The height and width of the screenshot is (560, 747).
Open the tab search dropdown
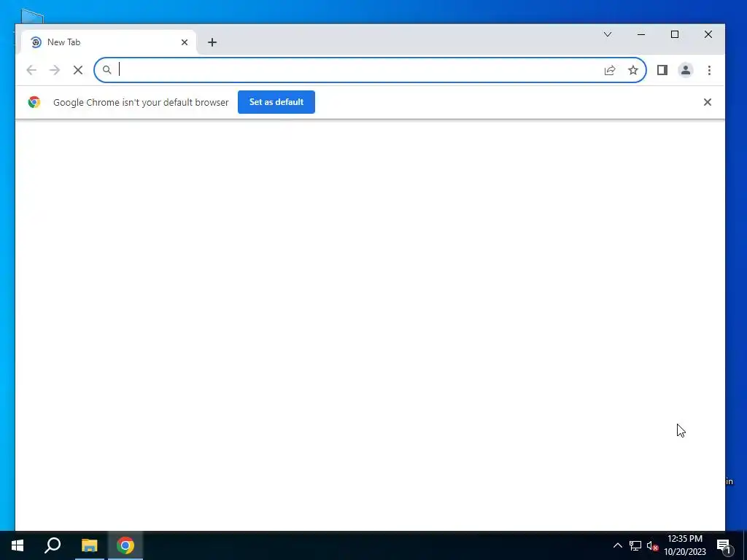pos(608,34)
